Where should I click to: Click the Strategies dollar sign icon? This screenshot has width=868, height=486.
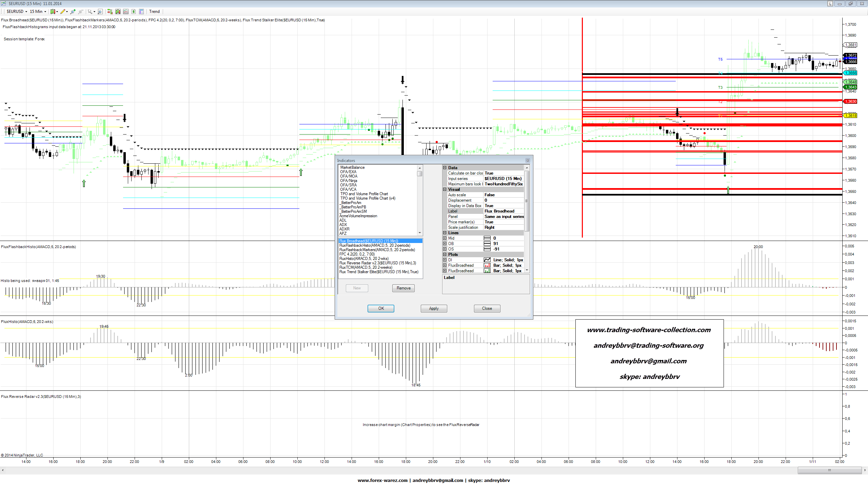pos(134,12)
